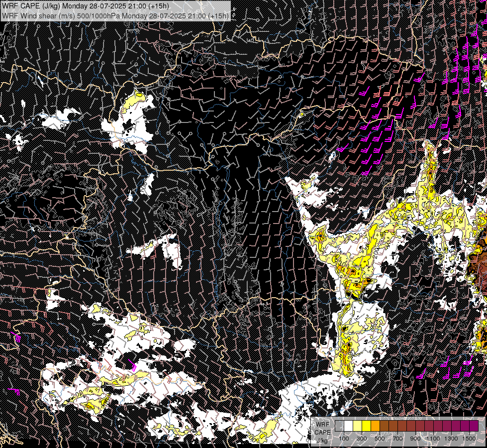Click the orange 400 J/kg legend swatch
Screen dimensions: 487x448
click(375, 426)
